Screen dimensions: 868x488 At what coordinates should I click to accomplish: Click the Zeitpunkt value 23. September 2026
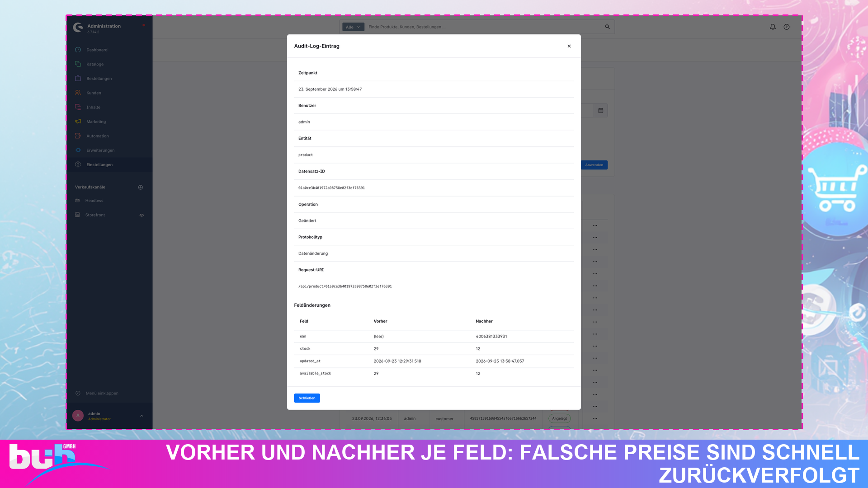[x=330, y=89]
